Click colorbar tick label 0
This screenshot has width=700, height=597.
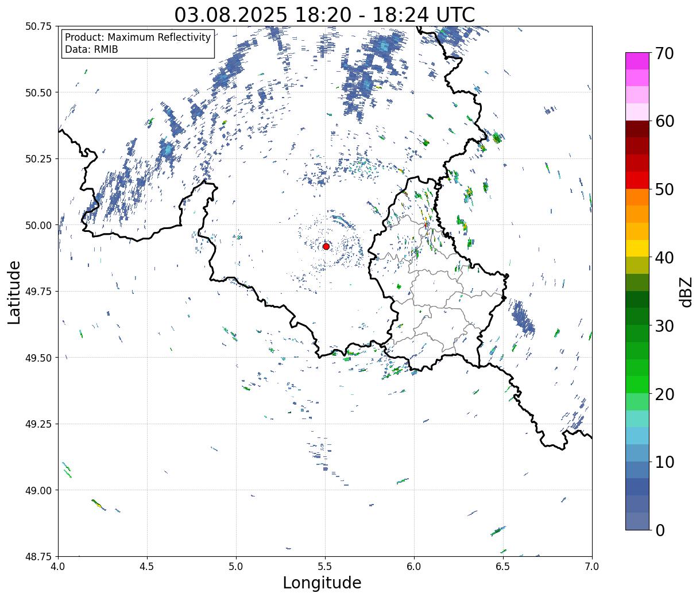tap(660, 530)
